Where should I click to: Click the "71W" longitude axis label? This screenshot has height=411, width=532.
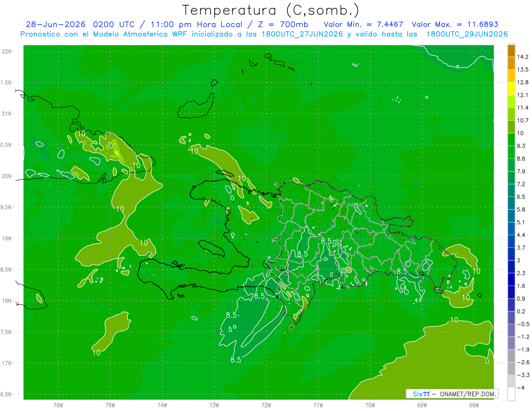tap(318, 405)
